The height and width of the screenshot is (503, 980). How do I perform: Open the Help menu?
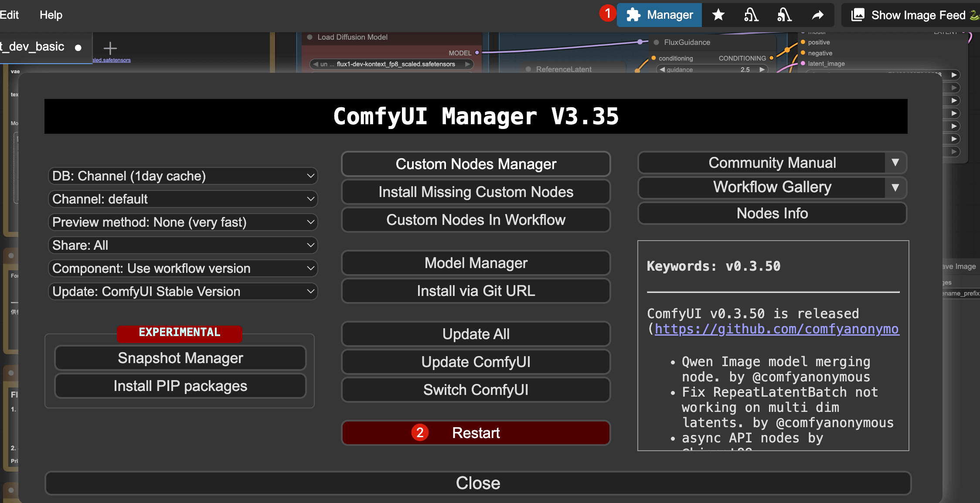[51, 15]
